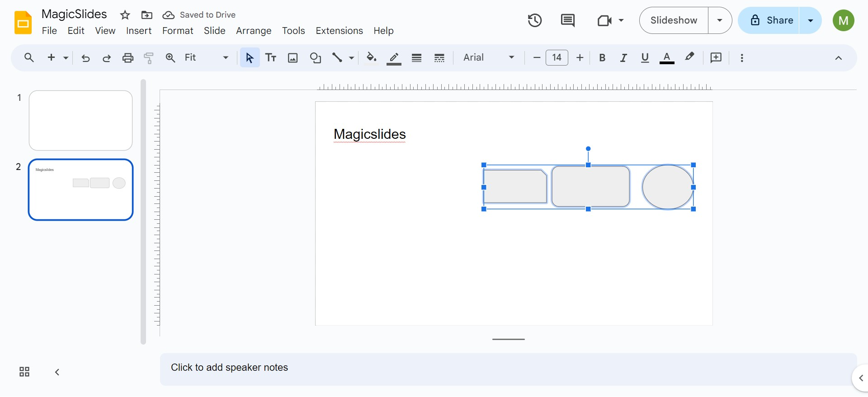
Task: Click the Print icon in toolbar
Action: 128,58
